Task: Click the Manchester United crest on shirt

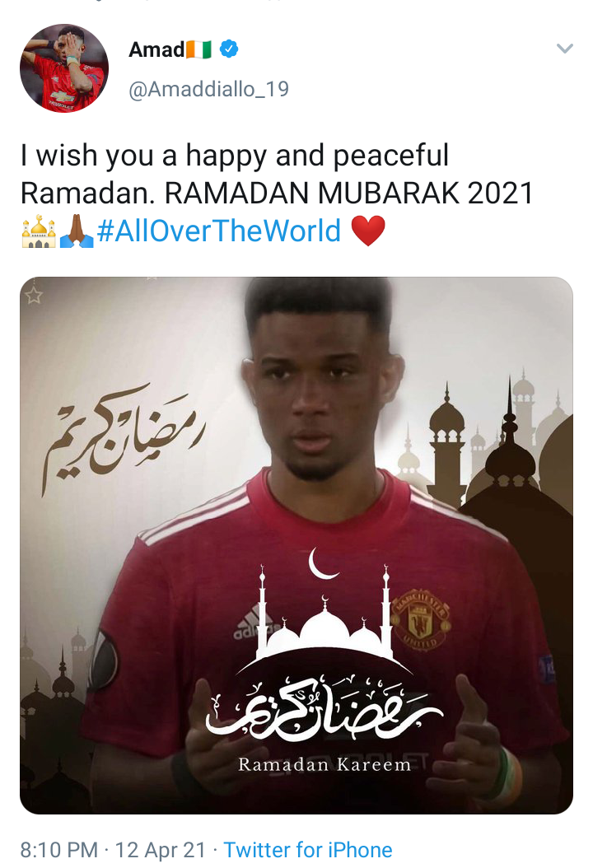Action: 421,620
